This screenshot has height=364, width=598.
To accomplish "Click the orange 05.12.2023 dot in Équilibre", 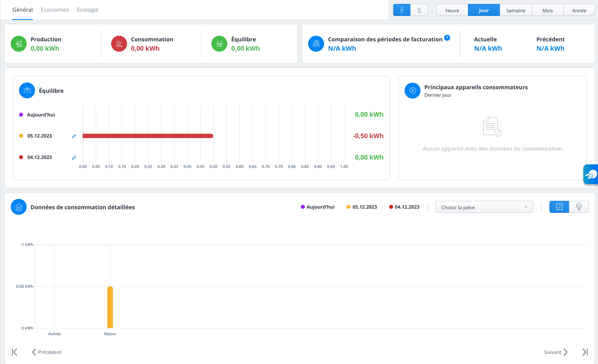I will (21, 136).
